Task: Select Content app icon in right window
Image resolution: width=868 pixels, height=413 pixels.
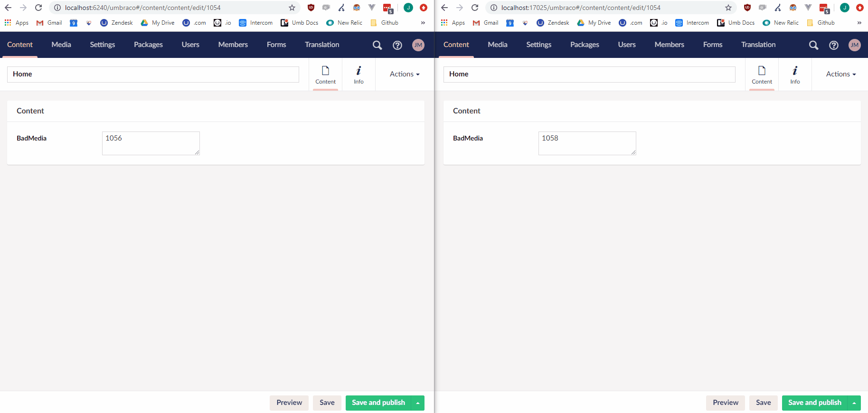Action: (762, 75)
